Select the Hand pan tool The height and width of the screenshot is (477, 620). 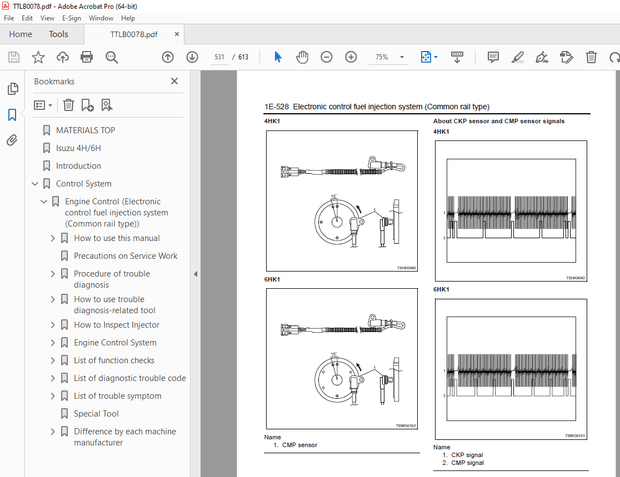point(303,57)
